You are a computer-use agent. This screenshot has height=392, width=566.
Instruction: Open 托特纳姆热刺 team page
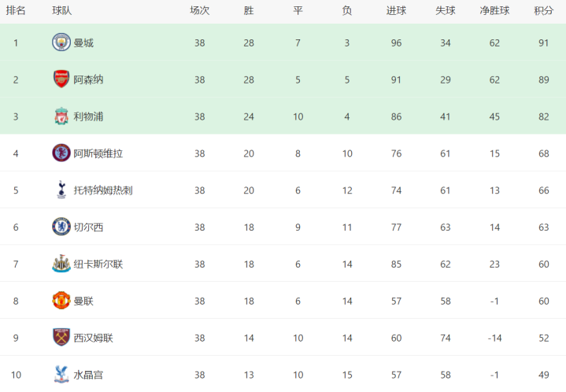pyautogui.click(x=103, y=190)
